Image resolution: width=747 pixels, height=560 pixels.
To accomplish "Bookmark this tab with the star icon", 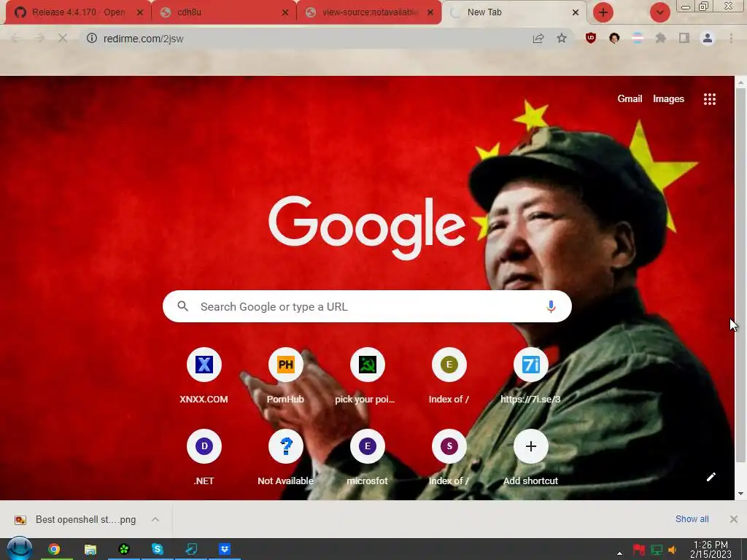I will [x=562, y=38].
